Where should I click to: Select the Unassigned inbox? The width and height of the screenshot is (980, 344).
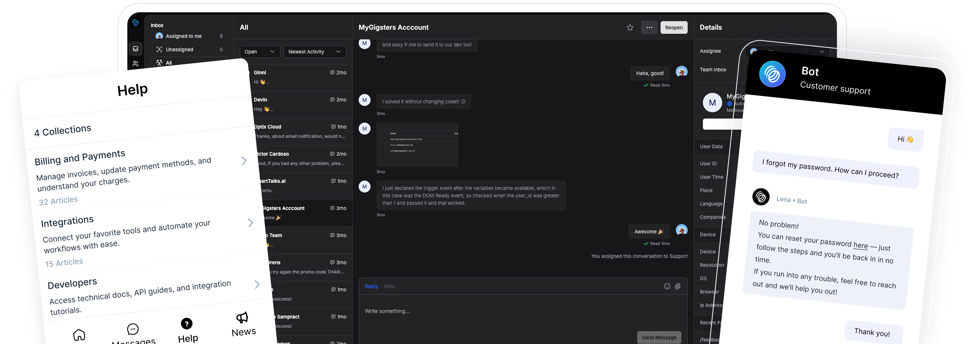coord(189,50)
